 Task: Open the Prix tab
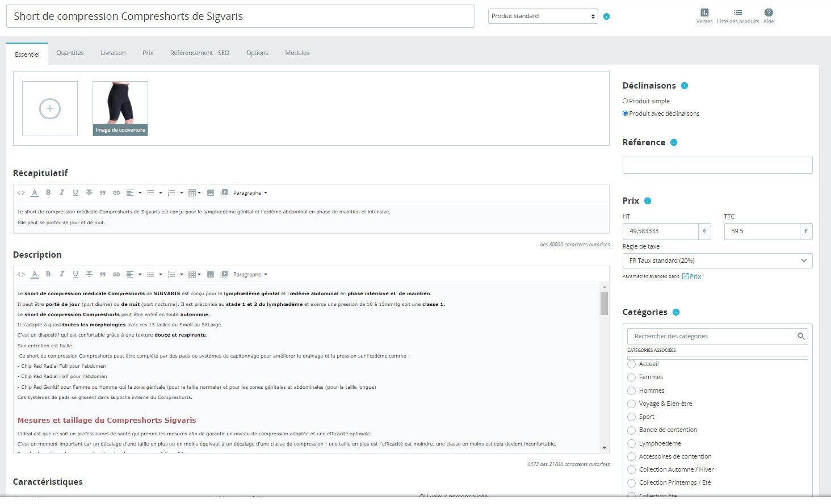click(x=148, y=53)
